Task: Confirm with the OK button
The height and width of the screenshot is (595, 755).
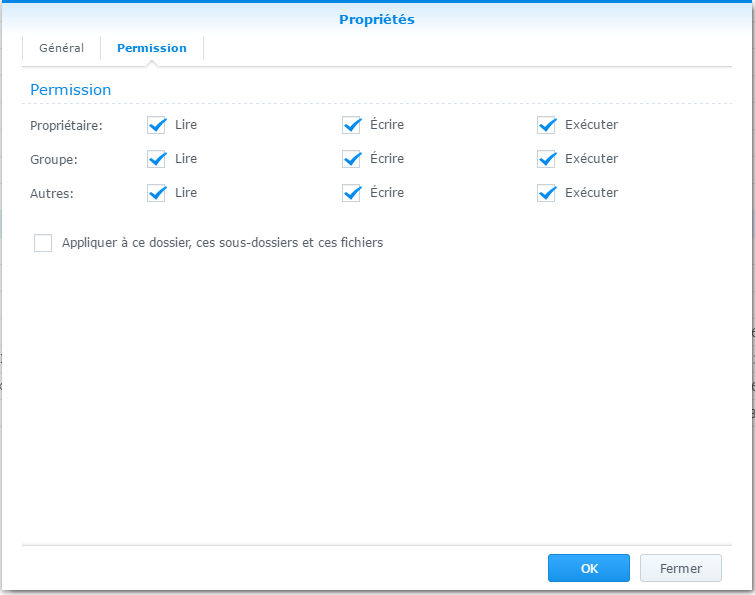Action: click(588, 568)
